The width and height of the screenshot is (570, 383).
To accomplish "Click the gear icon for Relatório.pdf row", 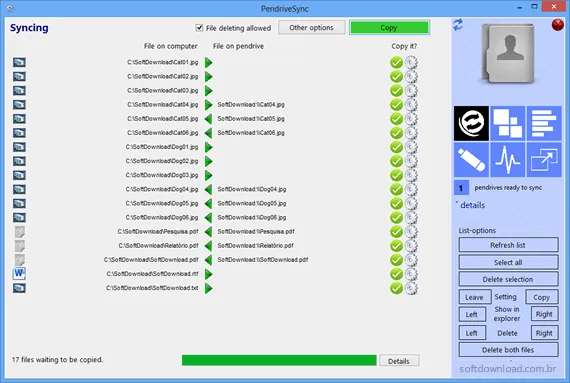I will [x=411, y=246].
